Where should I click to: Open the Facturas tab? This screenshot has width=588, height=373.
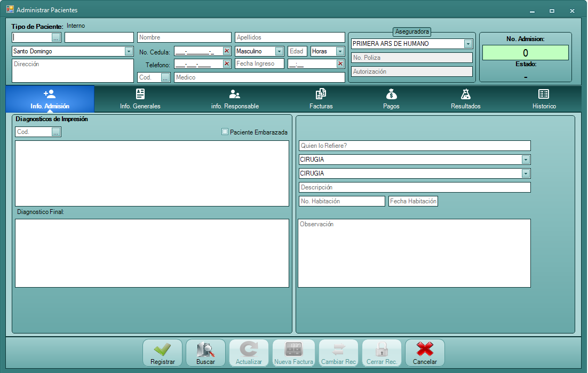pos(321,99)
